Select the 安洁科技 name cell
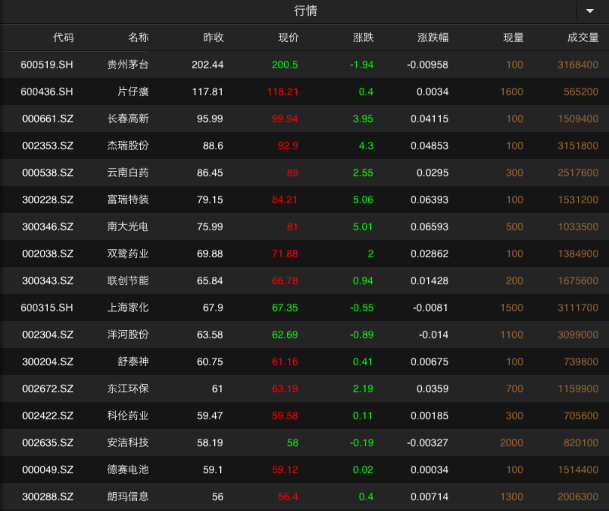 coord(128,442)
